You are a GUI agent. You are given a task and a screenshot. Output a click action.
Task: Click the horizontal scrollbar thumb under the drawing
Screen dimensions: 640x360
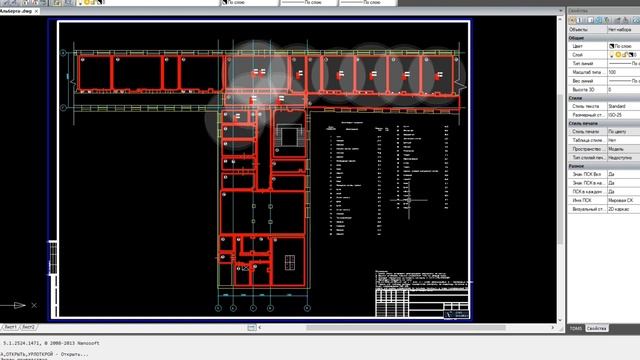point(406,328)
